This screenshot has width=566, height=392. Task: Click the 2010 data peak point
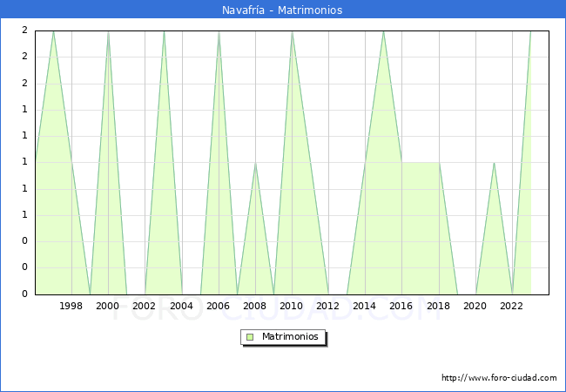(x=292, y=31)
